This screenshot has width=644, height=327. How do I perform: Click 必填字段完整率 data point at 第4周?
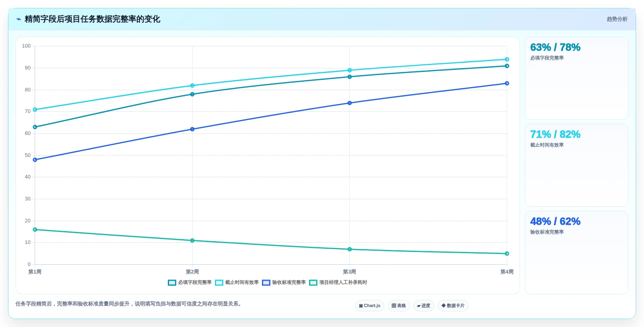(x=507, y=66)
